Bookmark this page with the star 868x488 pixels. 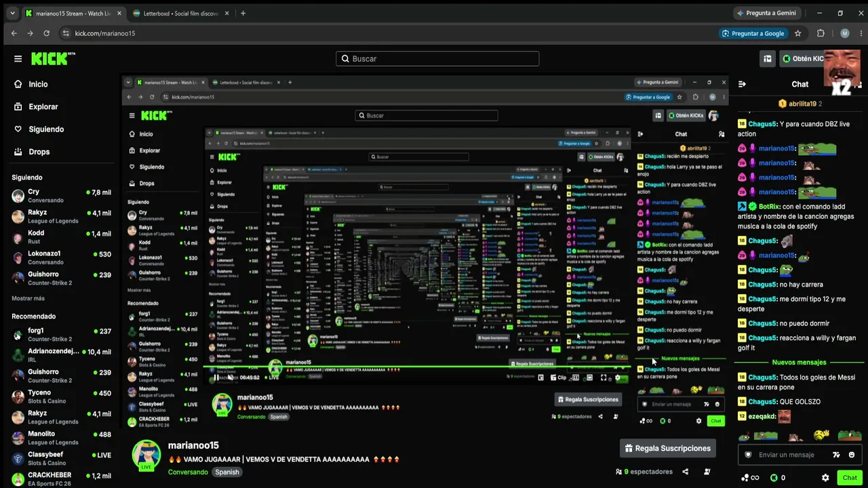coord(798,33)
